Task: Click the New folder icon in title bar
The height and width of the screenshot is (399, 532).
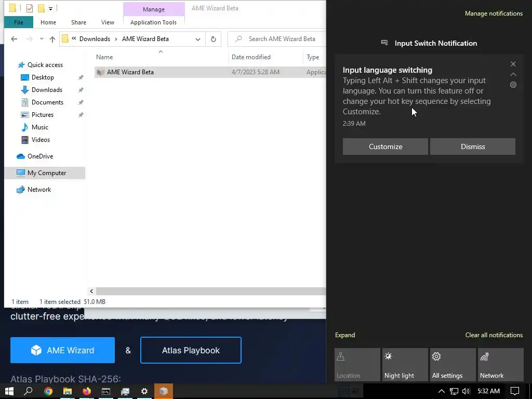Action: point(41,8)
